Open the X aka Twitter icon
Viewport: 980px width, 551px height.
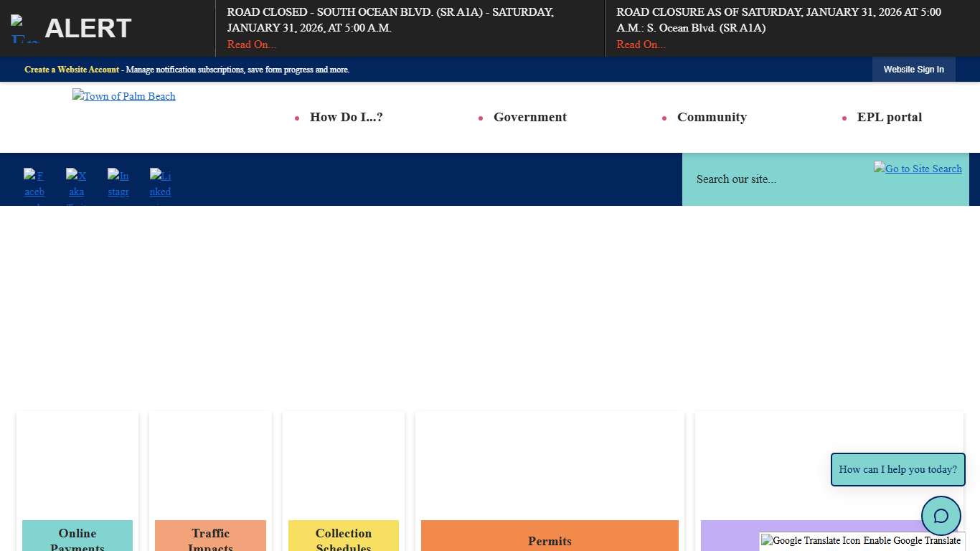point(76,184)
